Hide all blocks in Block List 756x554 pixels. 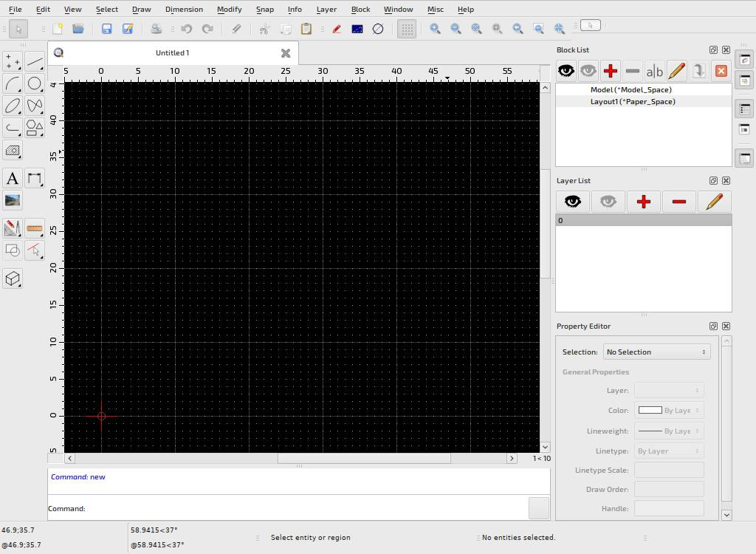click(588, 71)
